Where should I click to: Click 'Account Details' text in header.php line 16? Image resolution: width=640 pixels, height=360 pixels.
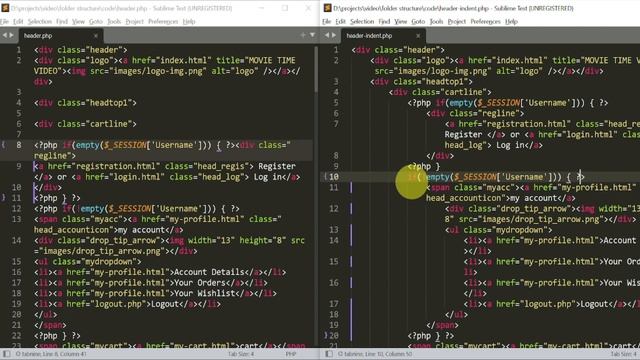[209, 272]
